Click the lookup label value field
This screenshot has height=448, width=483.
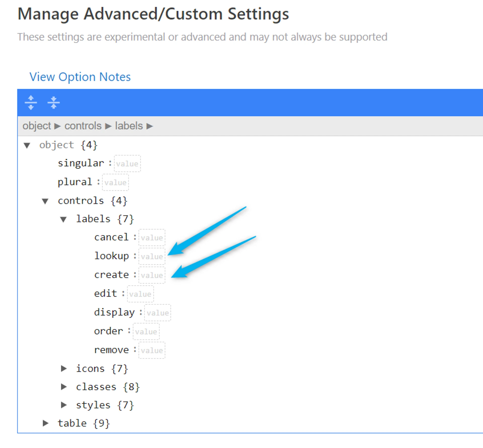(x=152, y=256)
